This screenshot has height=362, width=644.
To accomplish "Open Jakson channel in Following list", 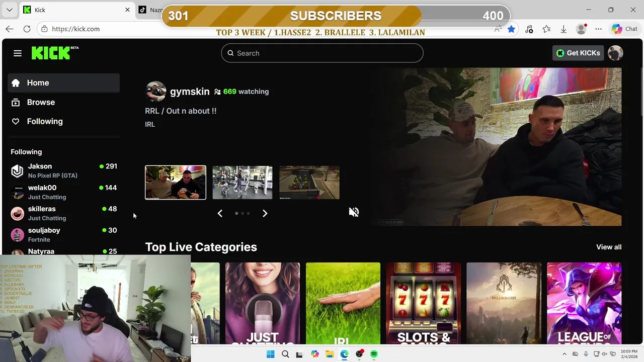I will point(63,170).
